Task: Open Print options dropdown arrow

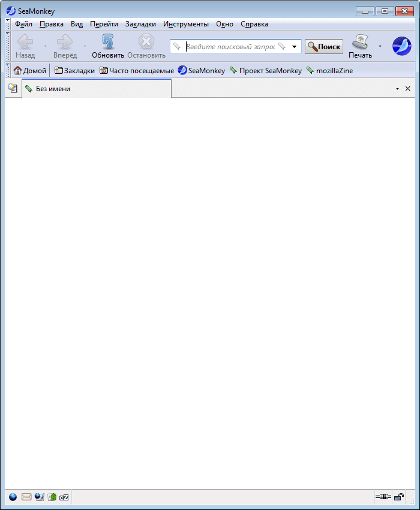Action: point(380,46)
